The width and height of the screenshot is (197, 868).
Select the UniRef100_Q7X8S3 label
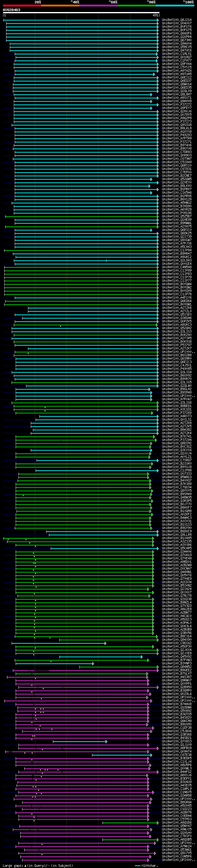[x=177, y=741]
